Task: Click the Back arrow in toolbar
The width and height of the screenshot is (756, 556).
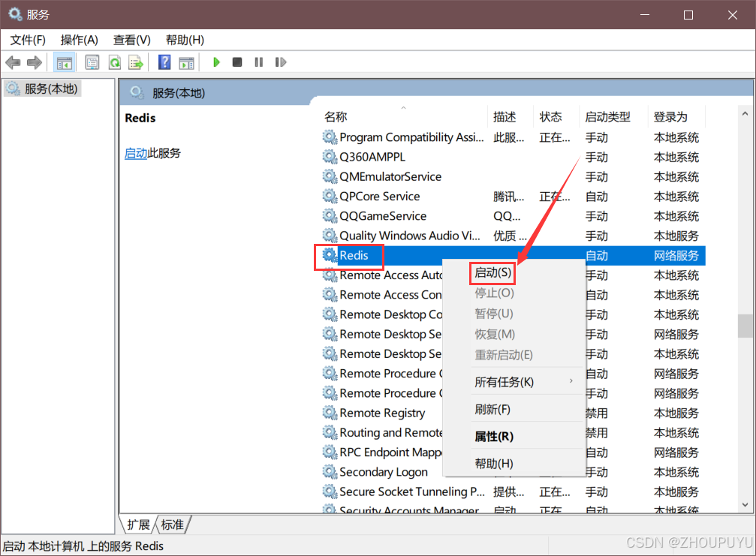Action: [x=13, y=62]
